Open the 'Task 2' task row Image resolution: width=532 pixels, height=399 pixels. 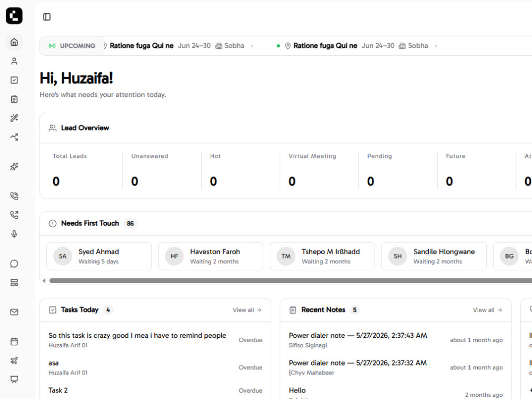click(155, 391)
